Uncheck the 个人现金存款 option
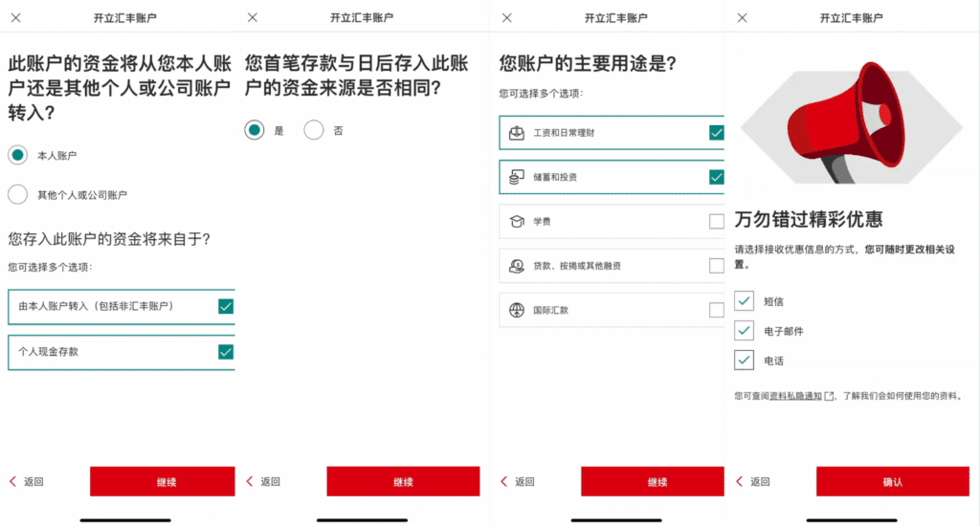 tap(226, 352)
